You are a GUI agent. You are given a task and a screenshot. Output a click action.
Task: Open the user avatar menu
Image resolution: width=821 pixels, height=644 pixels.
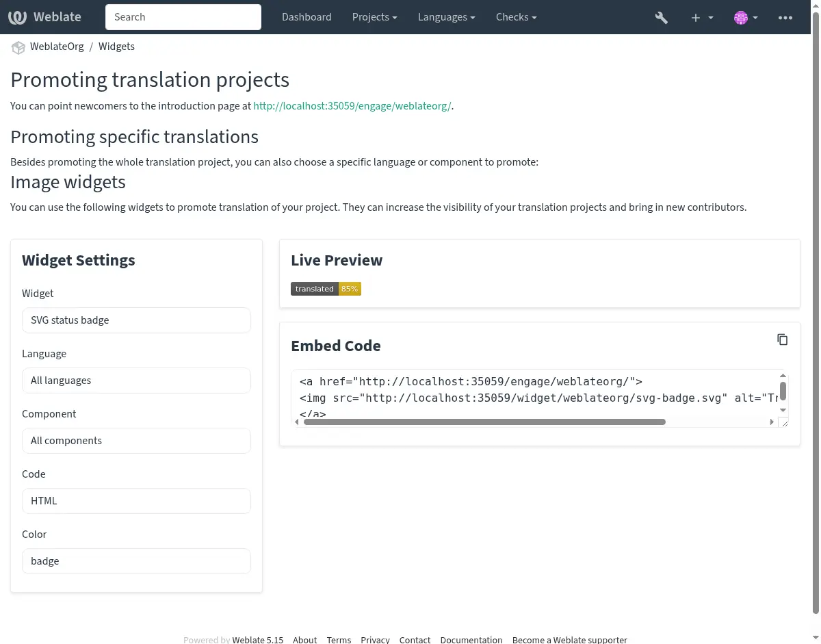pyautogui.click(x=746, y=18)
